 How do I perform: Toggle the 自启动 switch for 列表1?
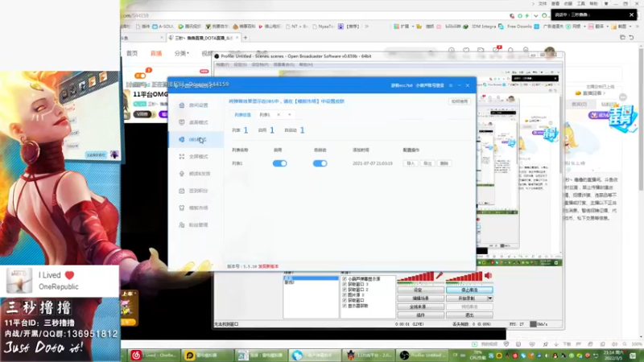coord(320,163)
